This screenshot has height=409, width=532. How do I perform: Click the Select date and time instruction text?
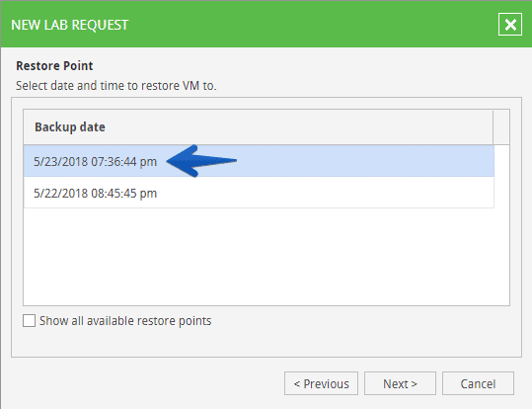(x=116, y=86)
